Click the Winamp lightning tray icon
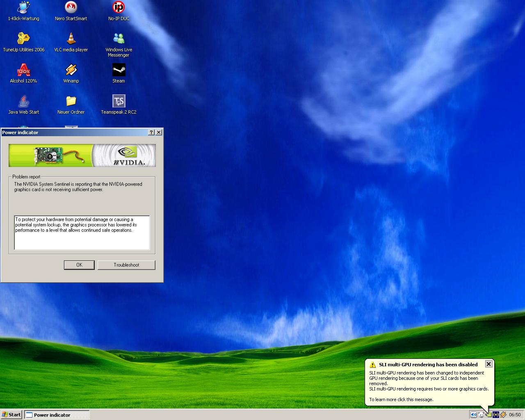The height and width of the screenshot is (420, 525). pyautogui.click(x=503, y=415)
